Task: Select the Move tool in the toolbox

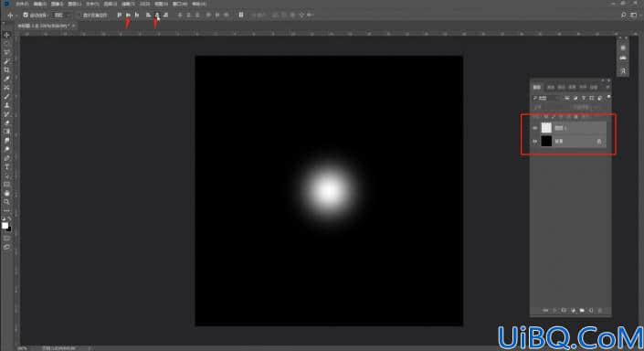Action: (6, 35)
